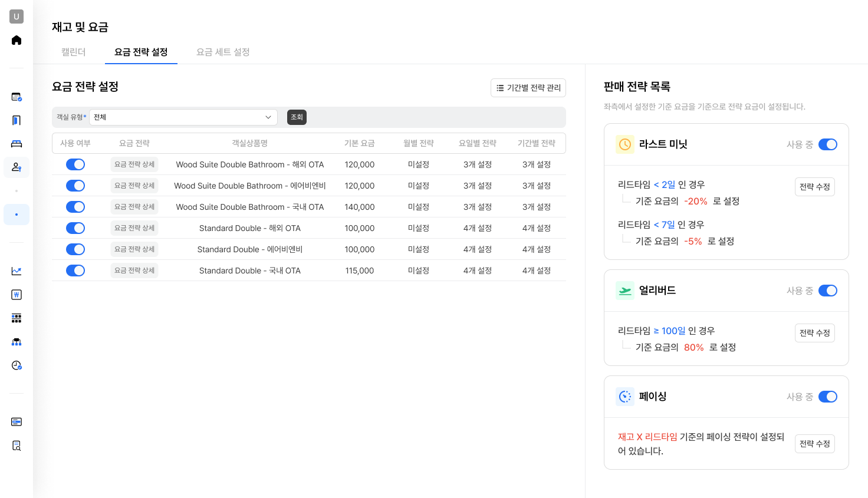Open the 객실 유형 dropdown
Screen dimensions: 868x498
[x=183, y=117]
